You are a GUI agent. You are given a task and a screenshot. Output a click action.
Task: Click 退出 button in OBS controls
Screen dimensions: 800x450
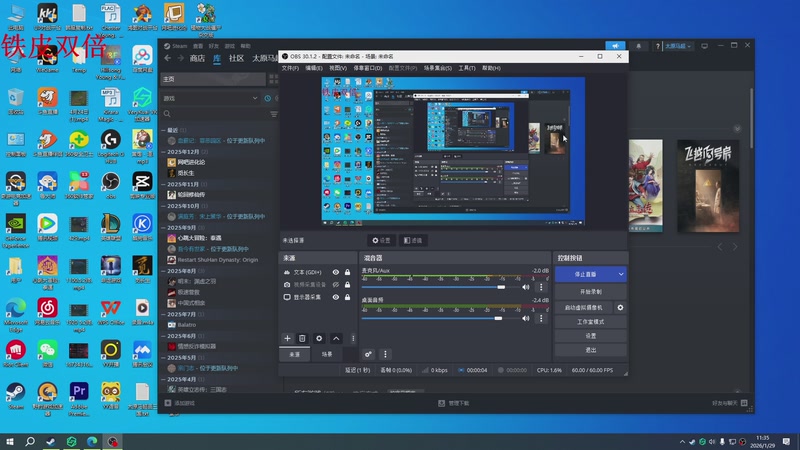[591, 350]
